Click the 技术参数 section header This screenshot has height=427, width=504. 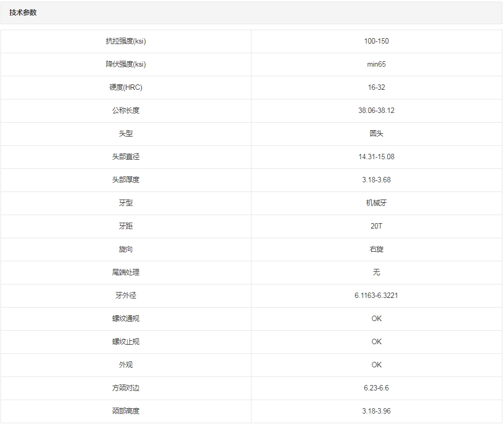point(23,13)
